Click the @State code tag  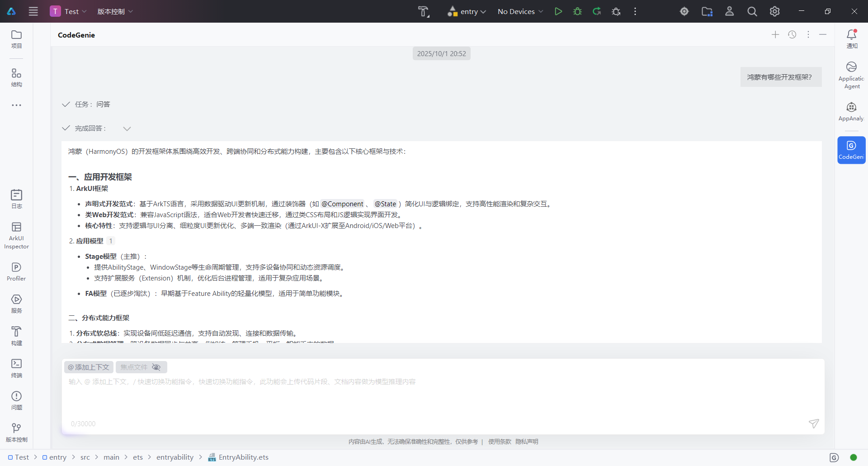coord(385,204)
